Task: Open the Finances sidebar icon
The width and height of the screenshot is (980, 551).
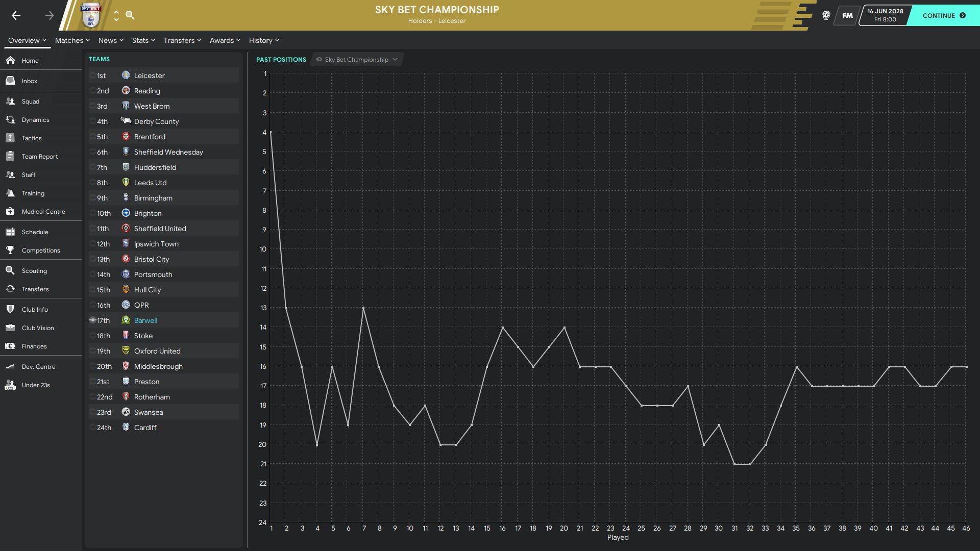Action: (10, 346)
